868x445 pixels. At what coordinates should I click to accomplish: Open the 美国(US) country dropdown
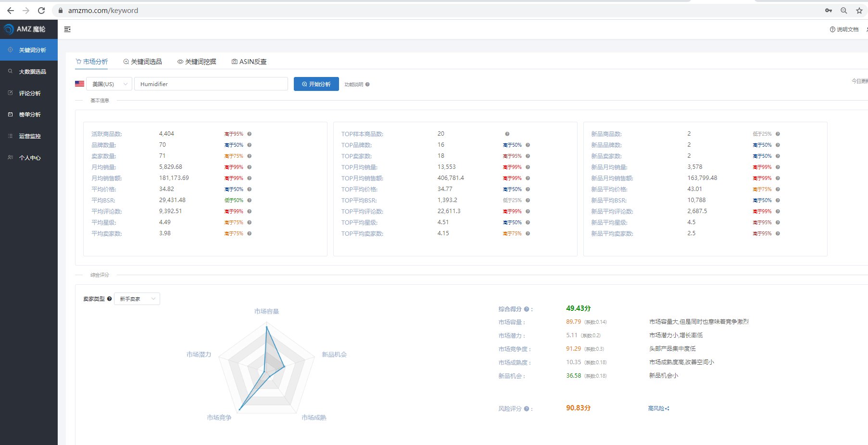click(x=109, y=84)
